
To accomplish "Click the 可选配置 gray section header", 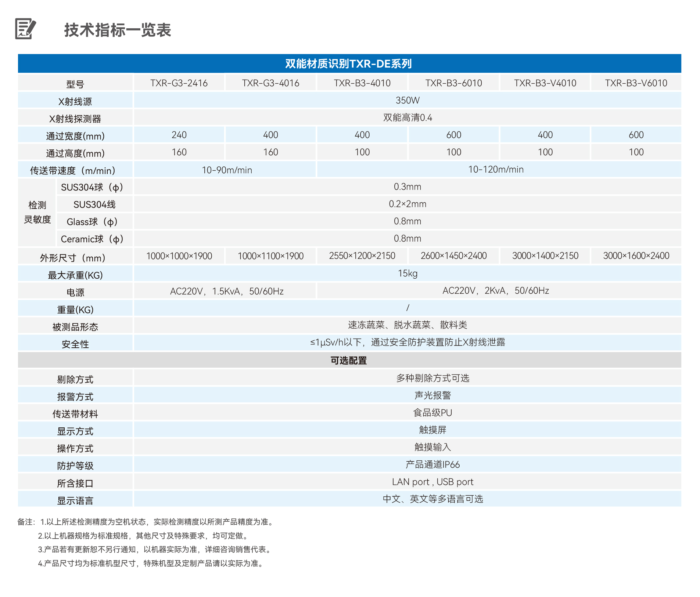I will (x=350, y=360).
